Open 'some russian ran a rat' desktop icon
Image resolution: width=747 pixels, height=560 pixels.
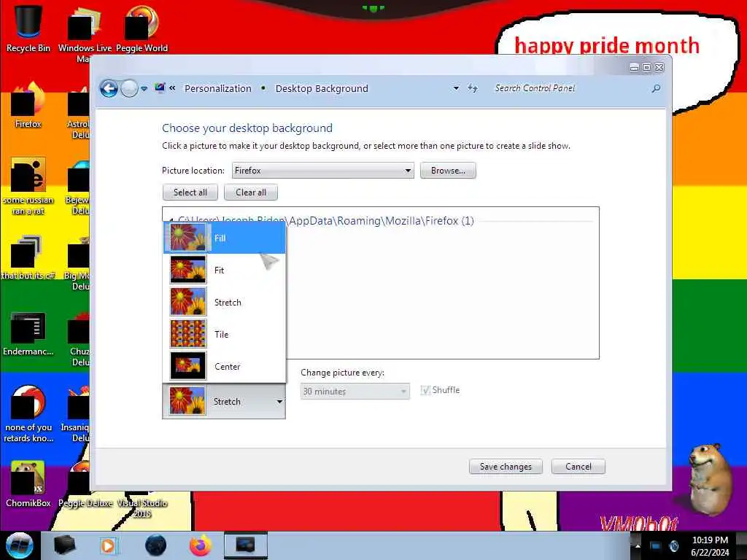(28, 187)
